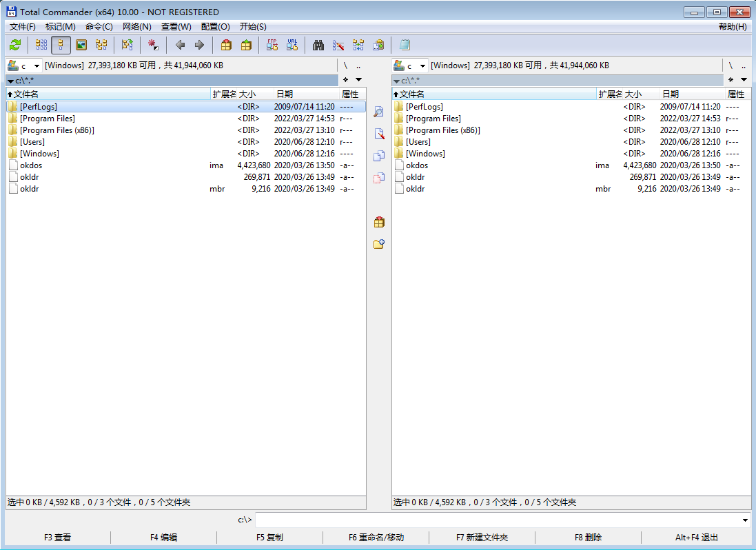
Task: Open the left panel drive dropdown
Action: (x=23, y=65)
